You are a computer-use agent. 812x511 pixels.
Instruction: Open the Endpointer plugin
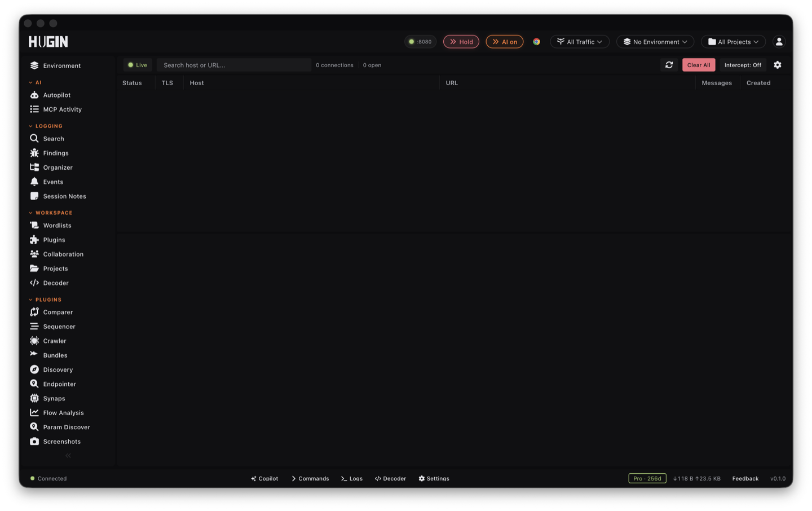point(53,384)
